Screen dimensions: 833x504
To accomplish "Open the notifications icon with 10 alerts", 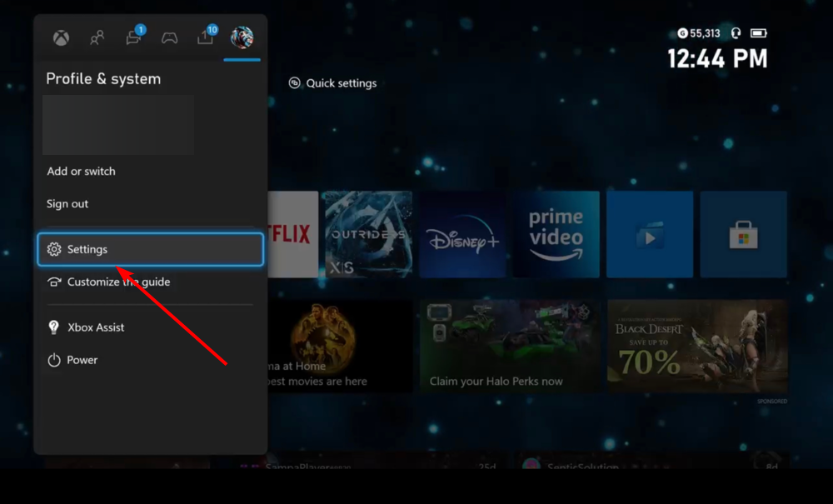I will point(206,37).
